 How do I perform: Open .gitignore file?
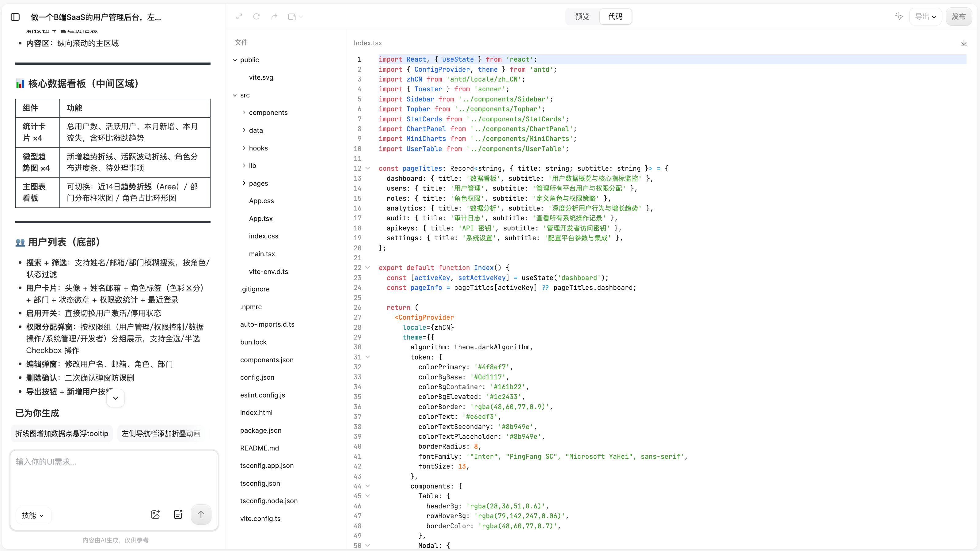[255, 289]
